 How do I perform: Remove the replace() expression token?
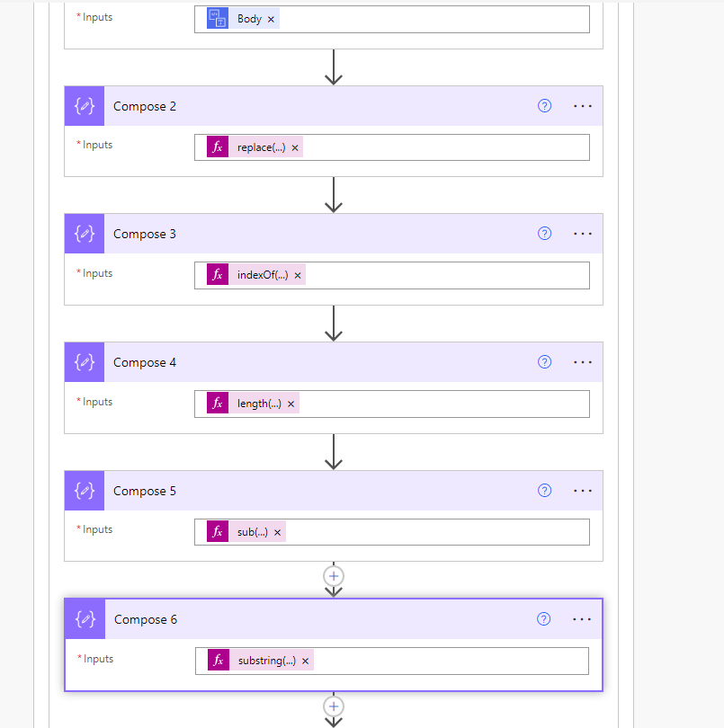coord(294,146)
